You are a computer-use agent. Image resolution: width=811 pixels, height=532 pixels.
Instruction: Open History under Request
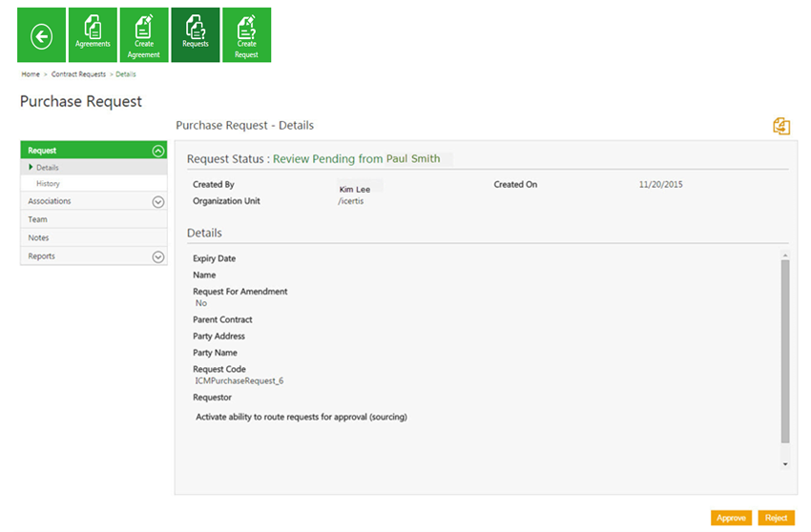coord(48,183)
